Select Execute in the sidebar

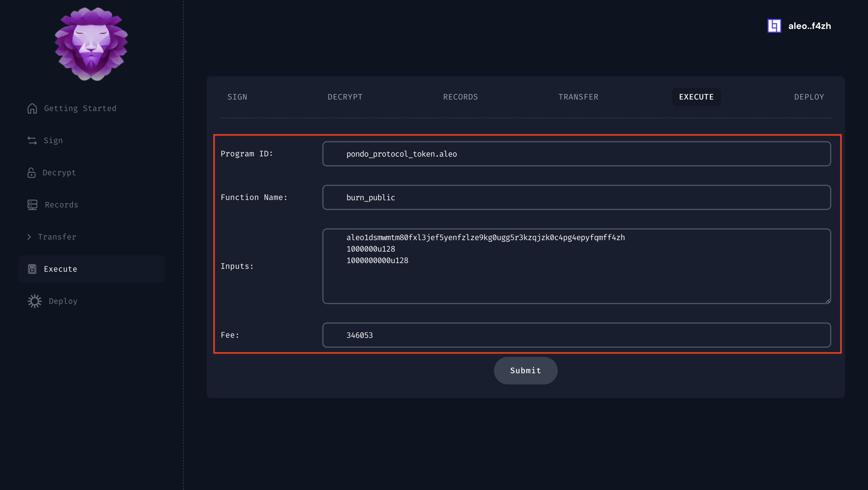(92, 269)
